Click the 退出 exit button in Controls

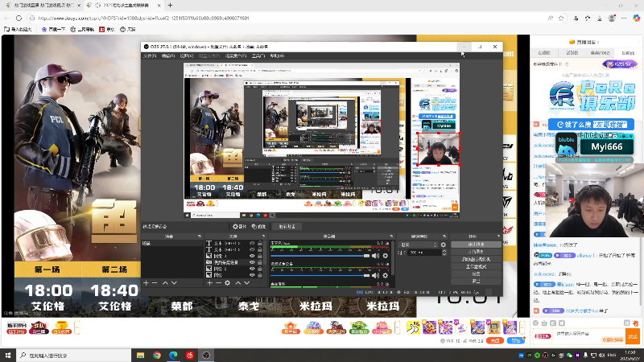476,281
